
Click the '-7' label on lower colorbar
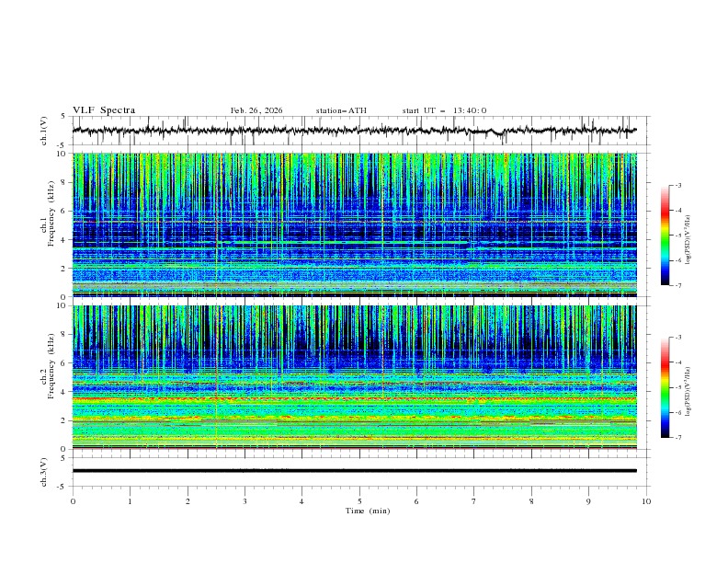677,438
